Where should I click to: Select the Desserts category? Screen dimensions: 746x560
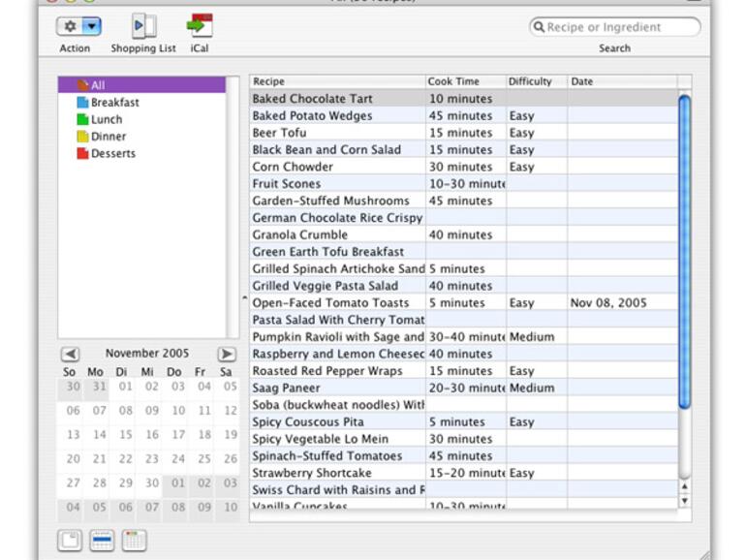(x=112, y=154)
